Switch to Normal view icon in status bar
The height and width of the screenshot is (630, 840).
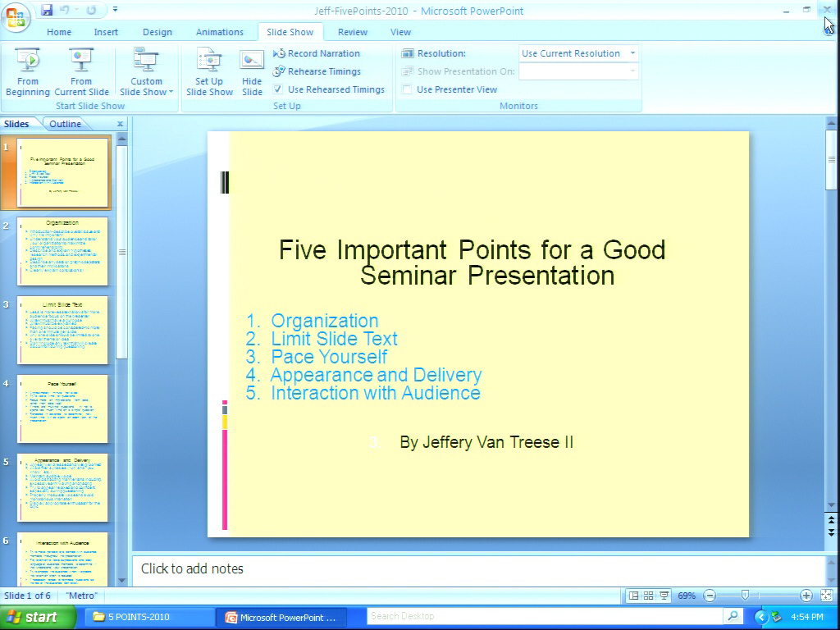[633, 596]
